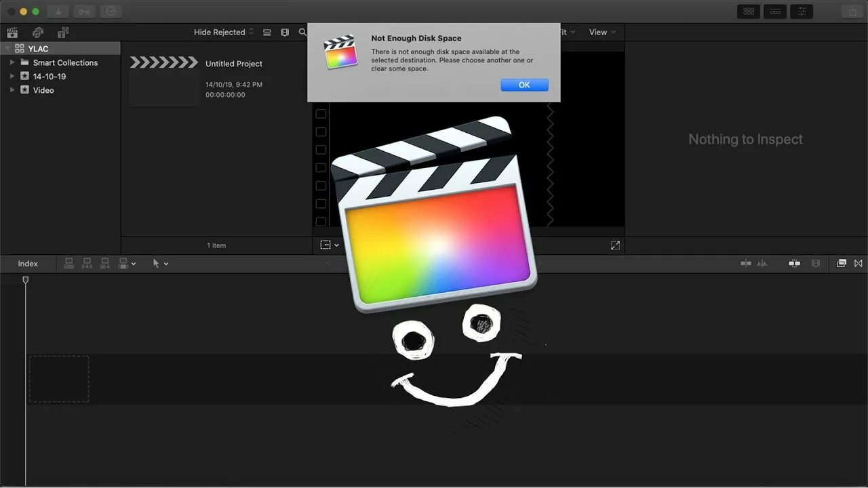This screenshot has height=488, width=868.
Task: Select the Smart Collections folder row
Action: (x=60, y=62)
